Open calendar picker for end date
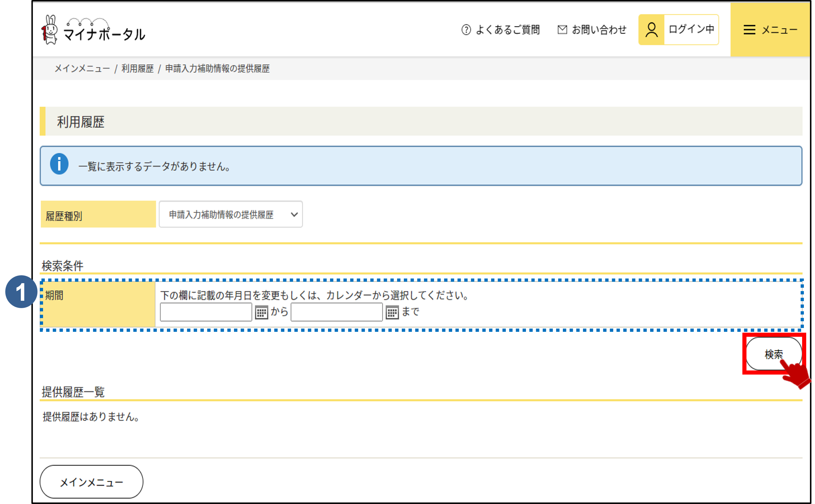This screenshot has height=504, width=815. [392, 313]
